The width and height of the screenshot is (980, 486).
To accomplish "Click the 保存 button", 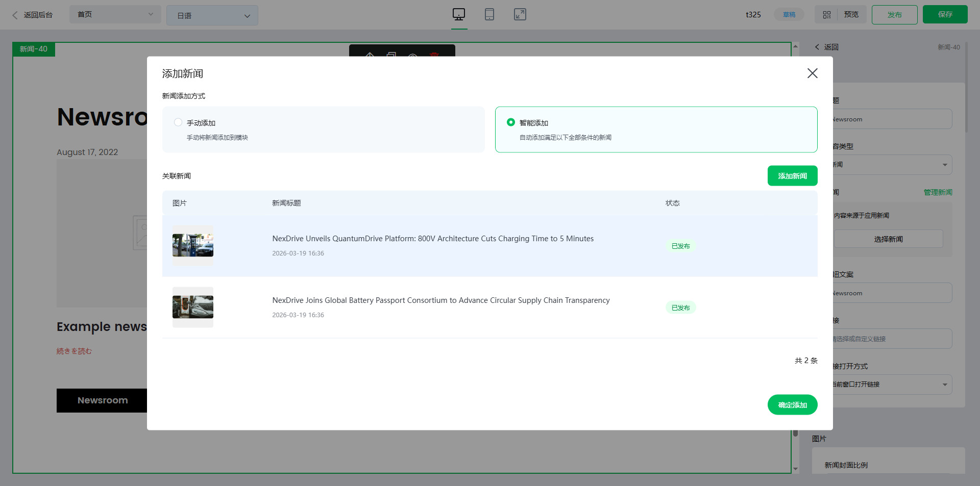I will tap(945, 14).
